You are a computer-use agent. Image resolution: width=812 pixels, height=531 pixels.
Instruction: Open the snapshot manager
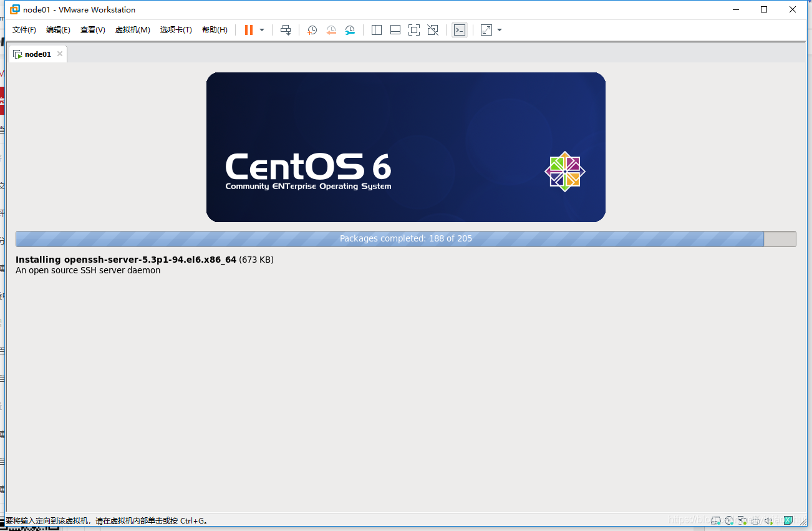(x=350, y=30)
